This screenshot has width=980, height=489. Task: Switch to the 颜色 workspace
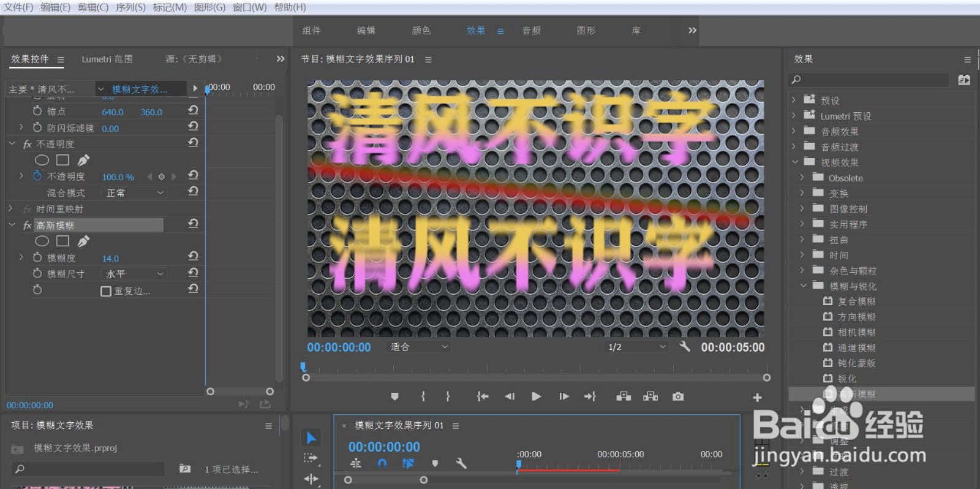coord(421,31)
